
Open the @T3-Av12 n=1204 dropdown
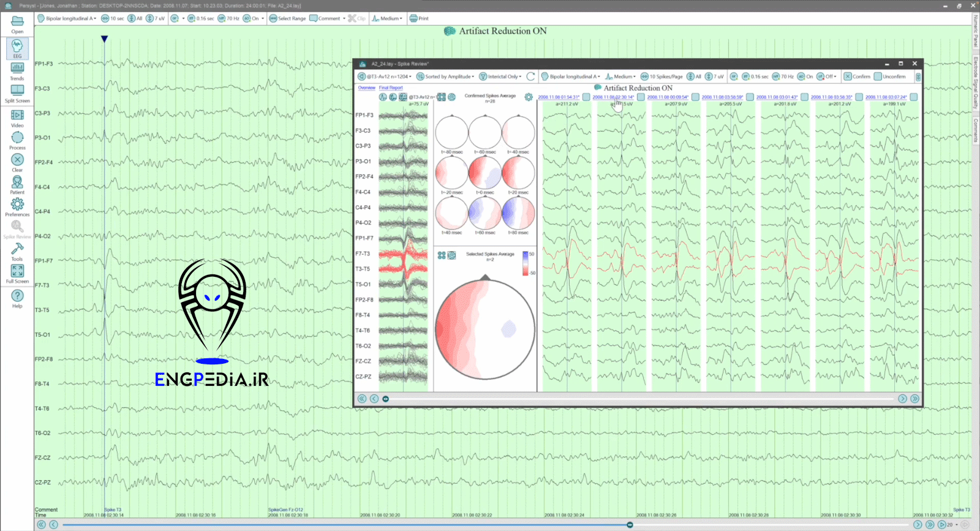(385, 77)
